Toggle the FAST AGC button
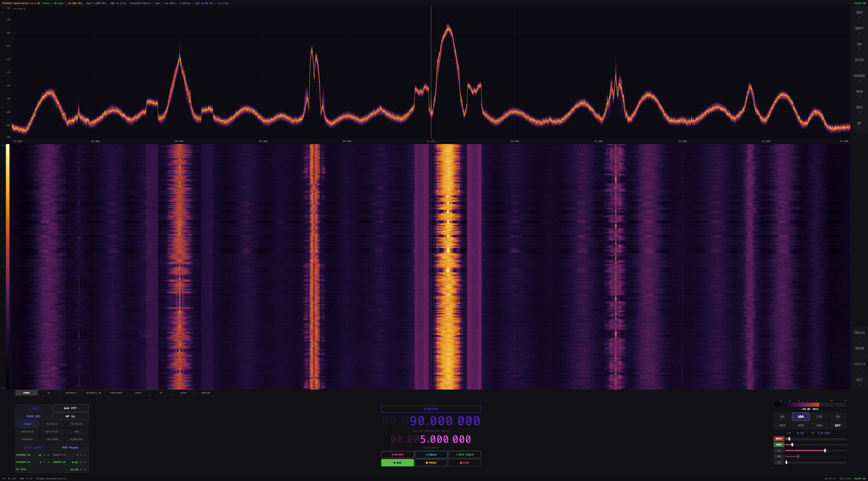The image size is (868, 481). click(779, 445)
